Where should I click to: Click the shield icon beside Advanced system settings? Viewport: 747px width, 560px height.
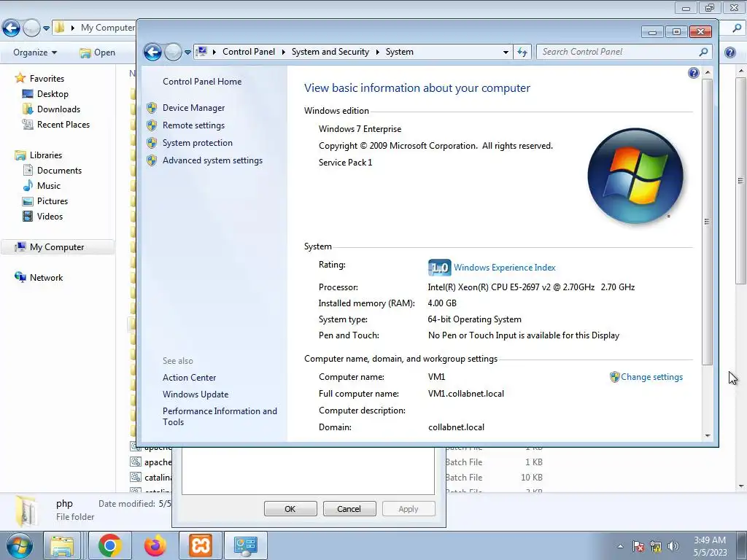(152, 160)
